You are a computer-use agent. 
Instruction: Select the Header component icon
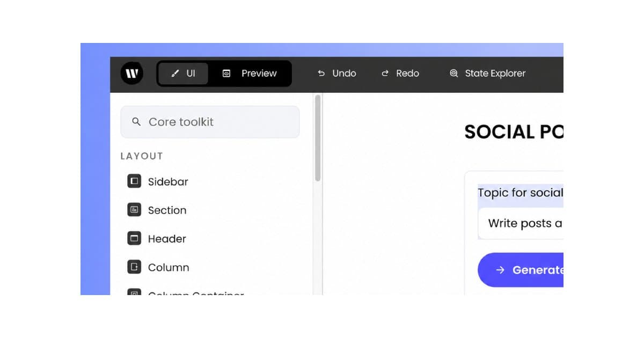134,238
